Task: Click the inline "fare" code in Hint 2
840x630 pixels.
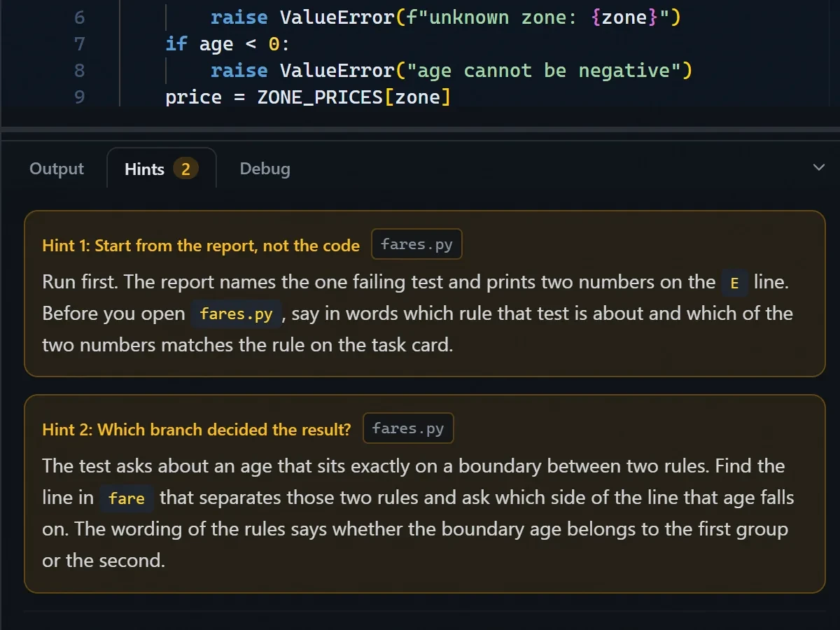Action: pos(127,498)
